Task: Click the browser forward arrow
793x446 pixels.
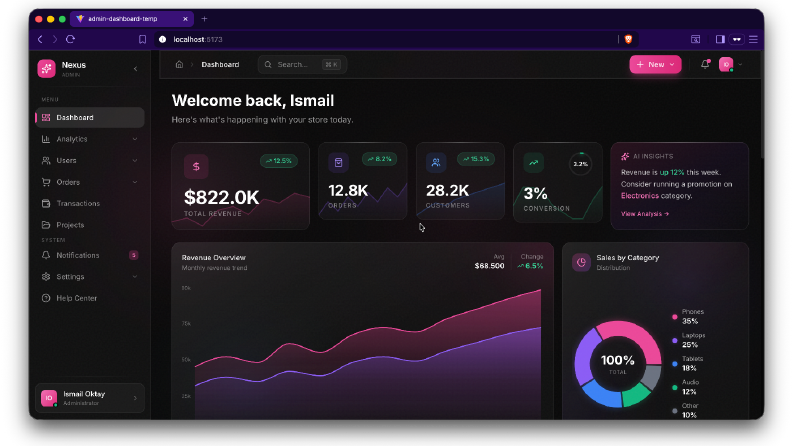Action: pos(55,39)
